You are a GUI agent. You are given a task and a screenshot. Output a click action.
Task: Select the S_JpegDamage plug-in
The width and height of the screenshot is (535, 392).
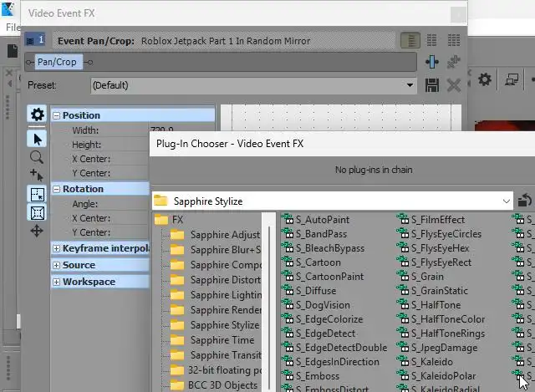(x=437, y=348)
